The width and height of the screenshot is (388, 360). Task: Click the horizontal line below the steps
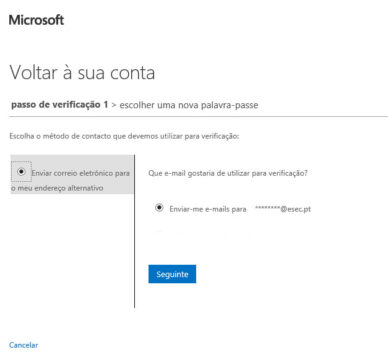point(198,117)
